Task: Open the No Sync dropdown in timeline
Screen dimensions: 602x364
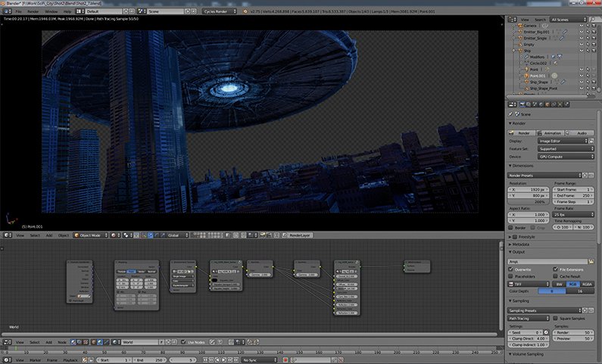Action: (x=260, y=359)
